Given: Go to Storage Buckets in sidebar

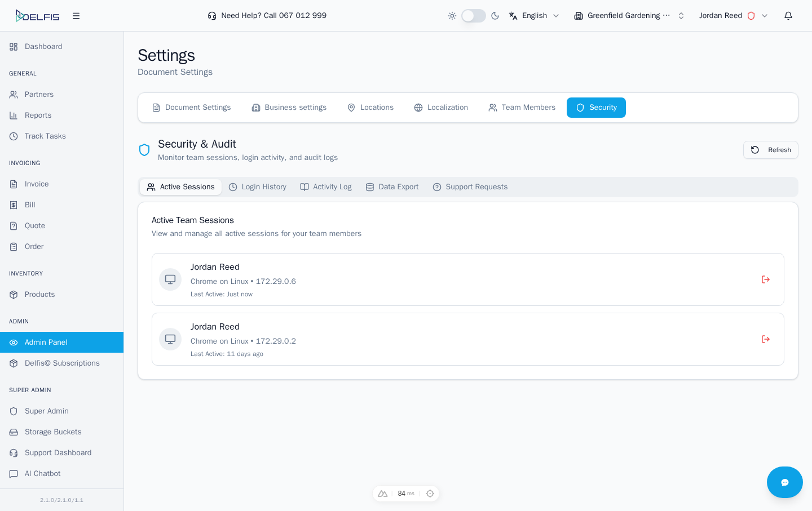Looking at the screenshot, I should 53,432.
